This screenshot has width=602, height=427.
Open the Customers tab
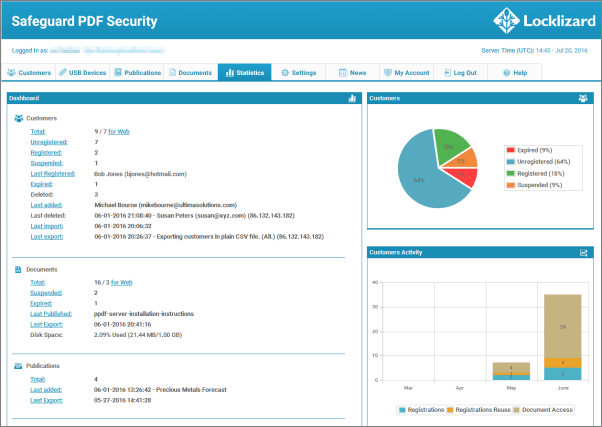[x=29, y=72]
